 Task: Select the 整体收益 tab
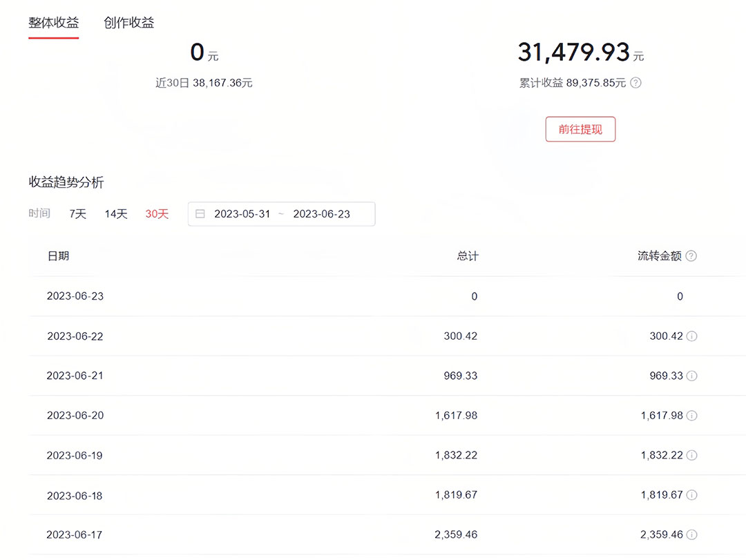click(x=52, y=22)
